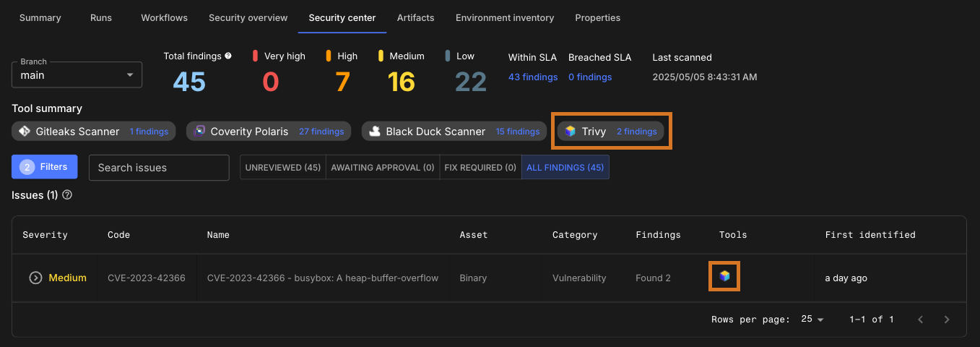Viewport: 980px width, 347px height.
Task: Click the High count 7
Action: click(x=342, y=82)
